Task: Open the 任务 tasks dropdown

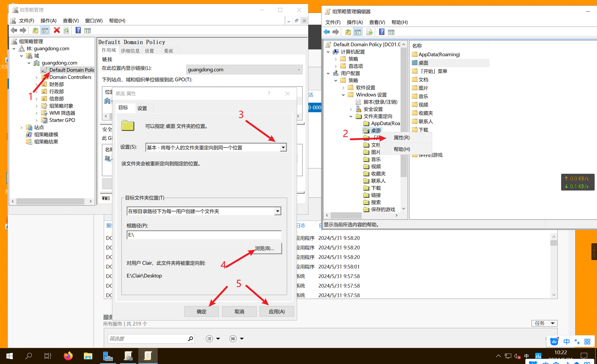Action: pyautogui.click(x=544, y=323)
